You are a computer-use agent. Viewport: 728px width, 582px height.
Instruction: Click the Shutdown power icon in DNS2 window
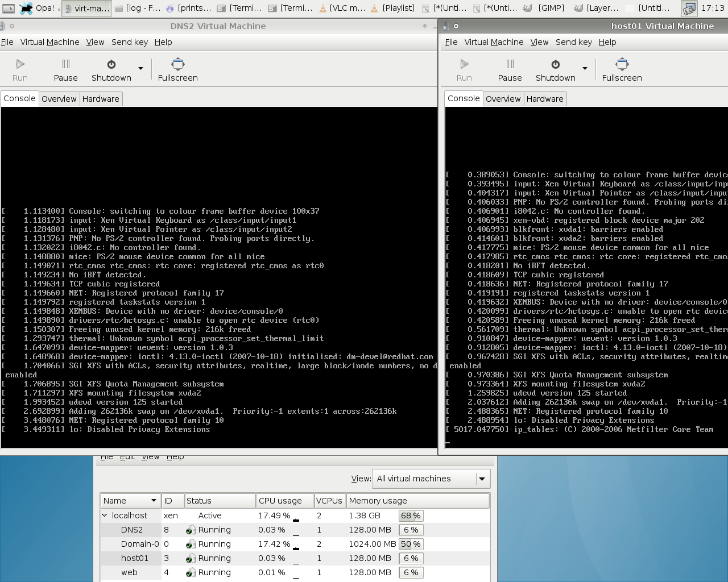coord(111,64)
